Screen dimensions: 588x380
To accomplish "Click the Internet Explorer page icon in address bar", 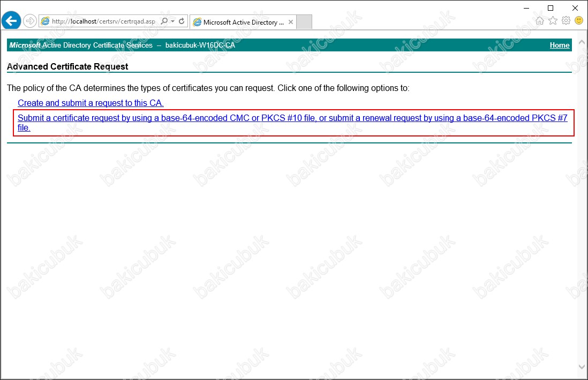I will 45,21.
